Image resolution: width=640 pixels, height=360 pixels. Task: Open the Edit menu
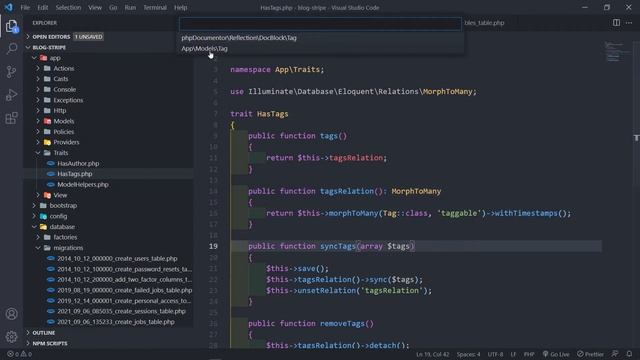43,7
